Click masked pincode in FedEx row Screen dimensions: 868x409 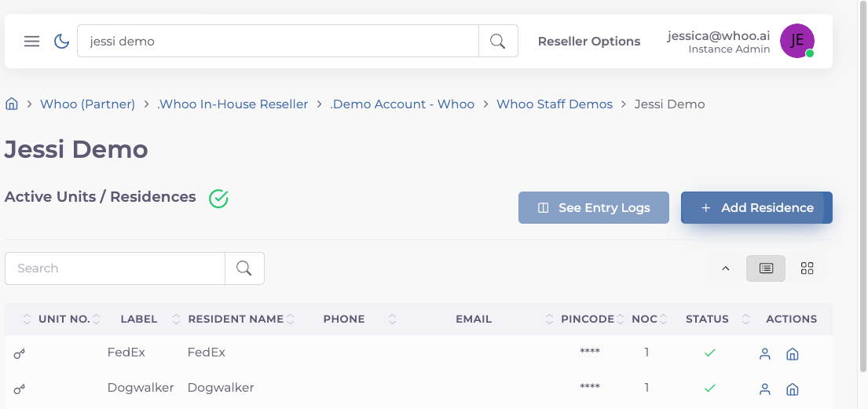590,352
